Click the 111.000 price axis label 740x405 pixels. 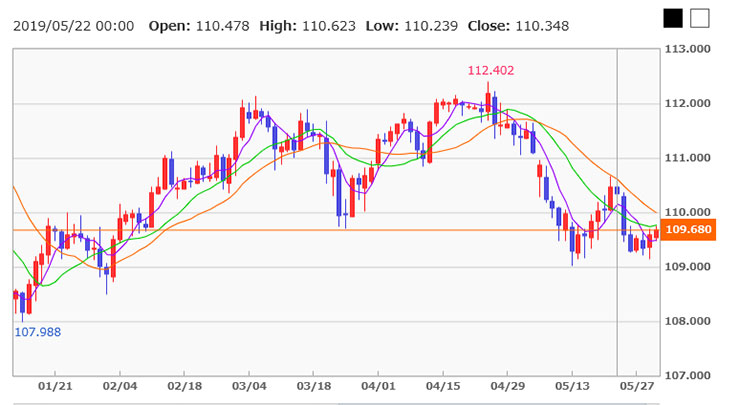click(x=687, y=158)
